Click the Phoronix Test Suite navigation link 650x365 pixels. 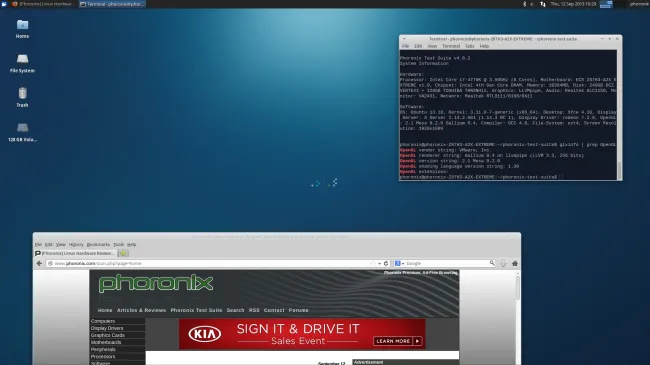point(196,310)
